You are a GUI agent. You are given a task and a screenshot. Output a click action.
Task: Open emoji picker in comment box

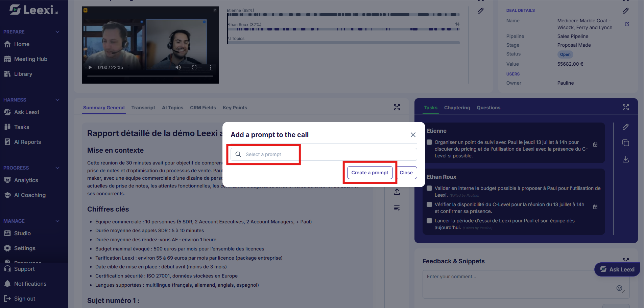click(619, 288)
